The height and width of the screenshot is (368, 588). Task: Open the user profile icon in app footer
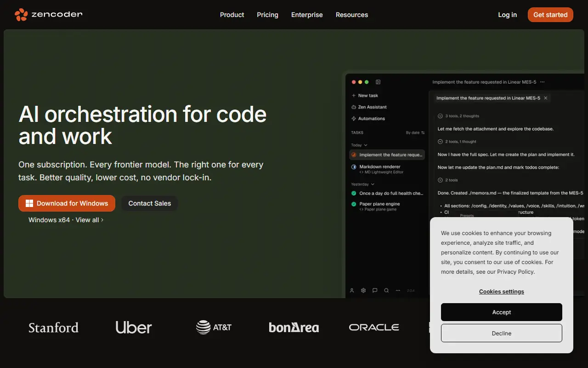pyautogui.click(x=352, y=291)
